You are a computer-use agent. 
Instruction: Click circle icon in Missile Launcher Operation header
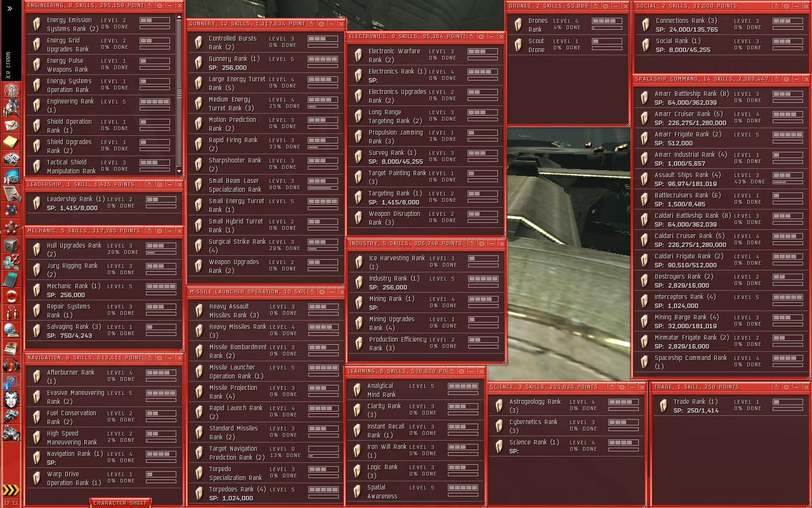(x=321, y=291)
